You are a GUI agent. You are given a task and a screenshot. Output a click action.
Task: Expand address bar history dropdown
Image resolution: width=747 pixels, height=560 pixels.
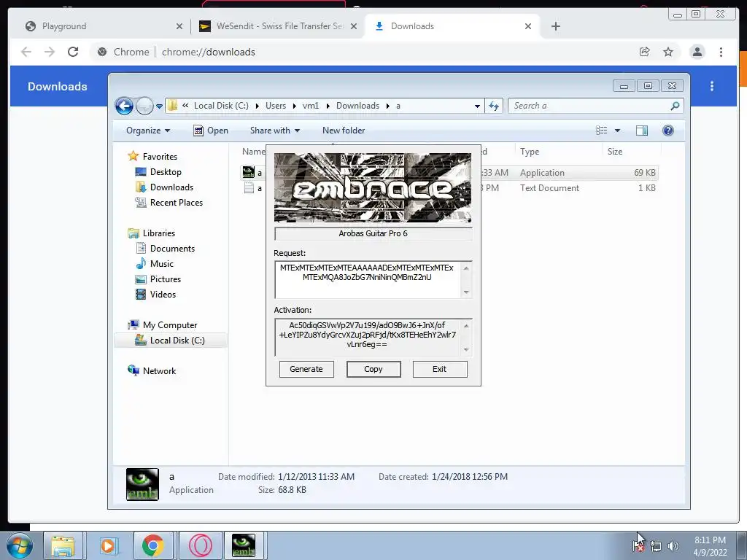point(477,106)
